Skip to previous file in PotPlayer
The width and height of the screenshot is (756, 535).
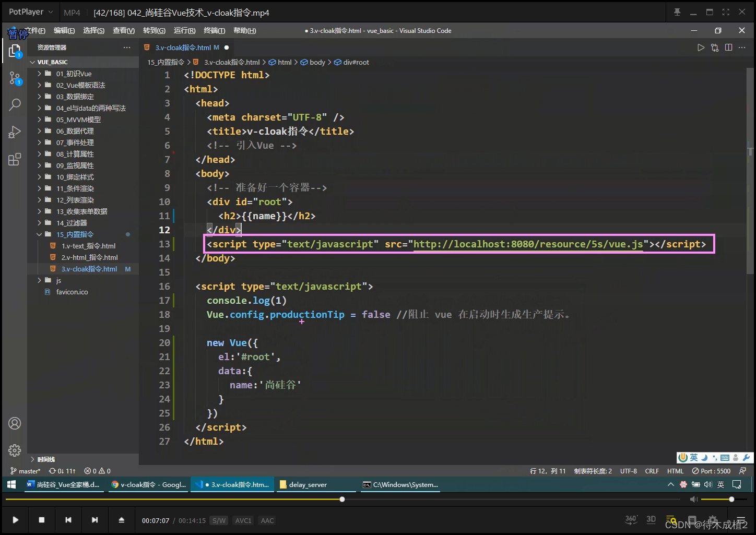pyautogui.click(x=68, y=520)
